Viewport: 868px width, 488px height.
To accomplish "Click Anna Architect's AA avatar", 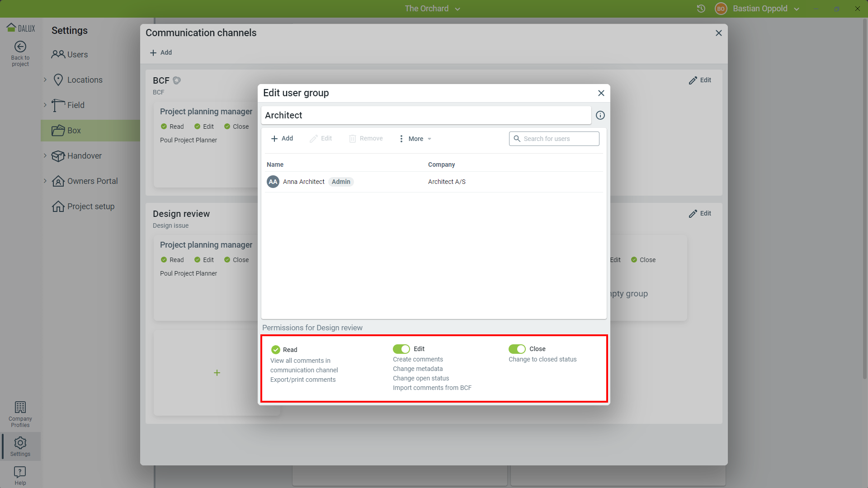I will (273, 182).
